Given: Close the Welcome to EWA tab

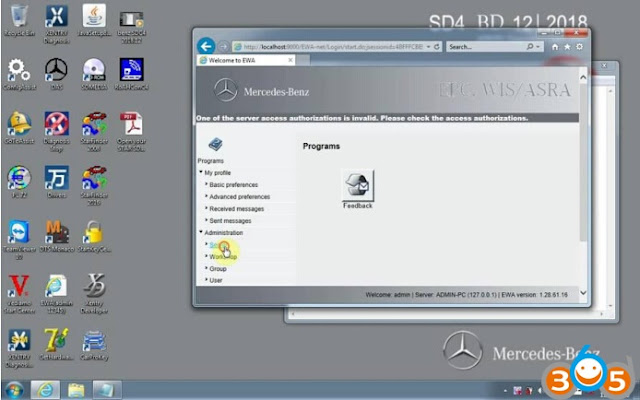Looking at the screenshot, I should point(290,60).
